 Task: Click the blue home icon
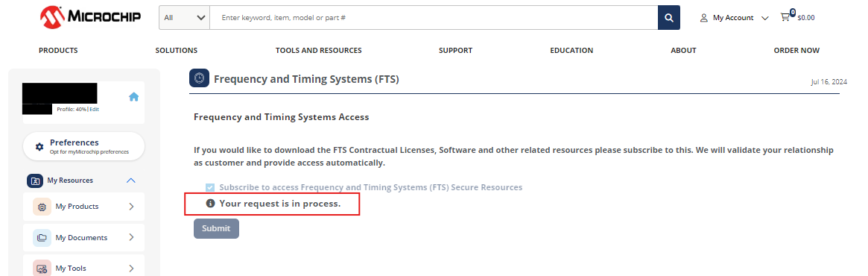(133, 97)
